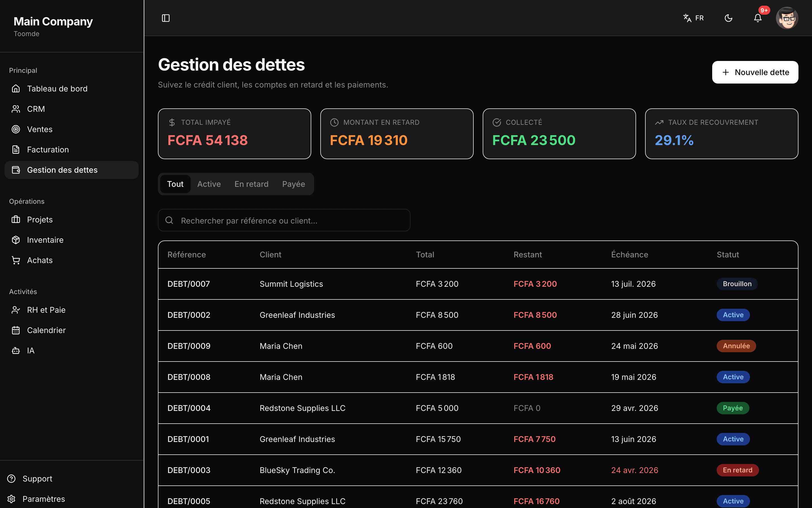Click the Restant column header
812x508 pixels.
[x=528, y=255]
